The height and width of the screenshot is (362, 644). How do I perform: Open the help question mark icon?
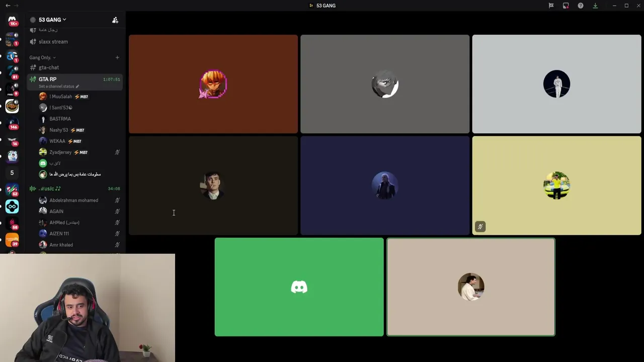(581, 6)
